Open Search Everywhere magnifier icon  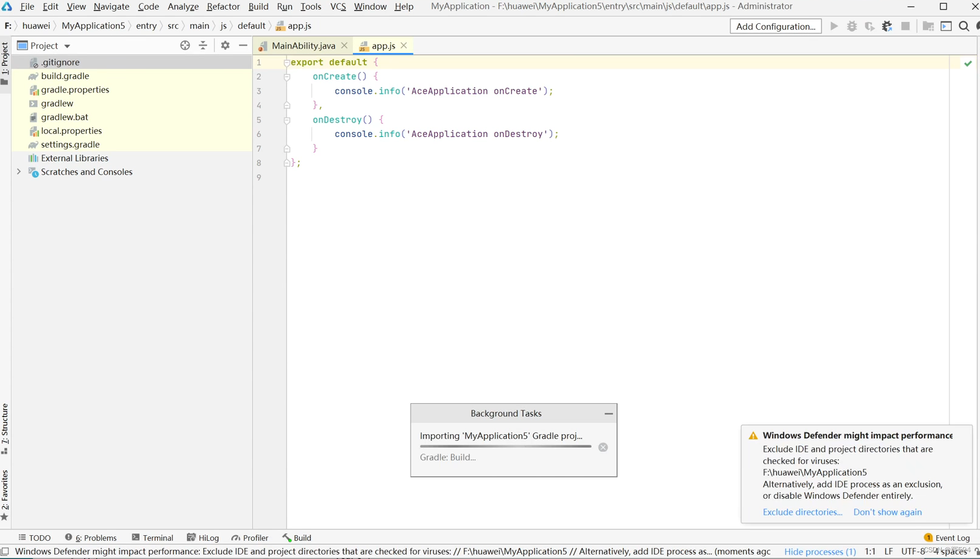coord(964,26)
